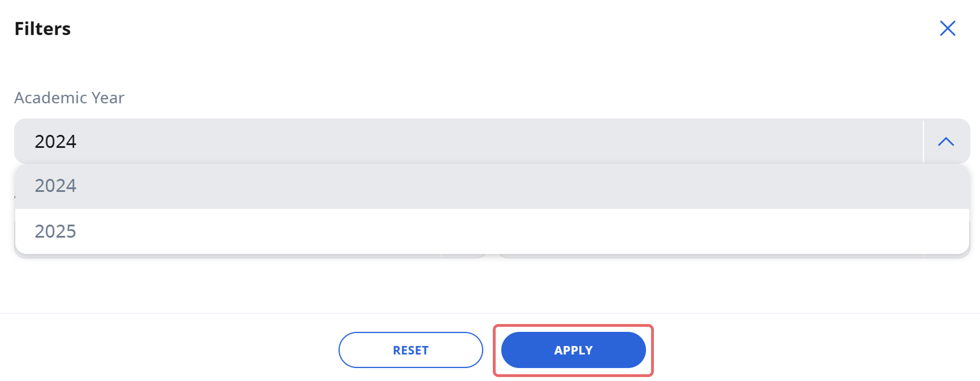The image size is (980, 381).
Task: Select the 2025 row in the open dropdown
Action: pyautogui.click(x=492, y=231)
